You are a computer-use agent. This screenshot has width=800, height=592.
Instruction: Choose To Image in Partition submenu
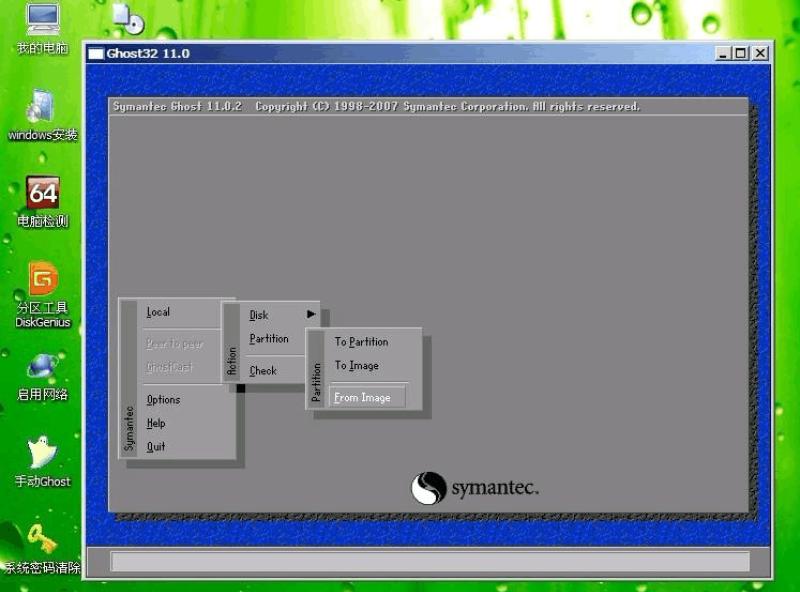click(x=357, y=365)
